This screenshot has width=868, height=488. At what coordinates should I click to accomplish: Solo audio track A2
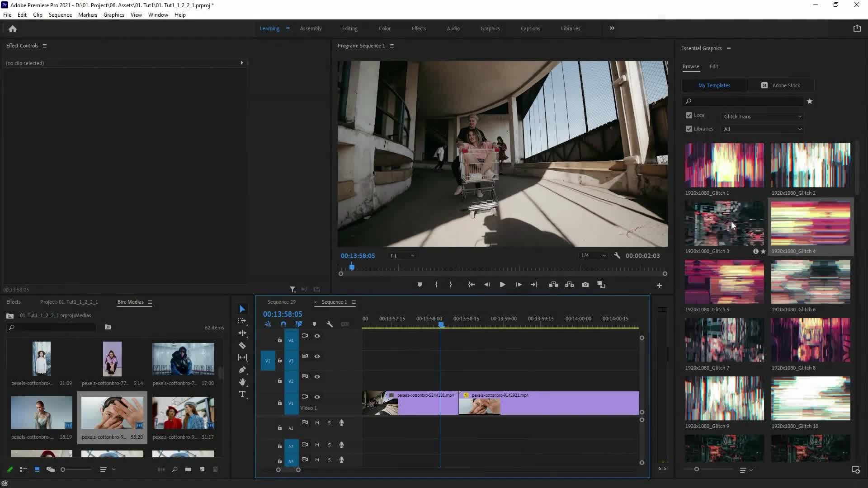[x=329, y=445]
